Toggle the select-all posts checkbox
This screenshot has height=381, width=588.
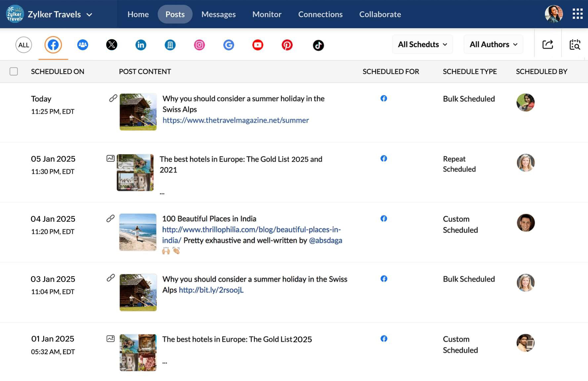pos(14,71)
